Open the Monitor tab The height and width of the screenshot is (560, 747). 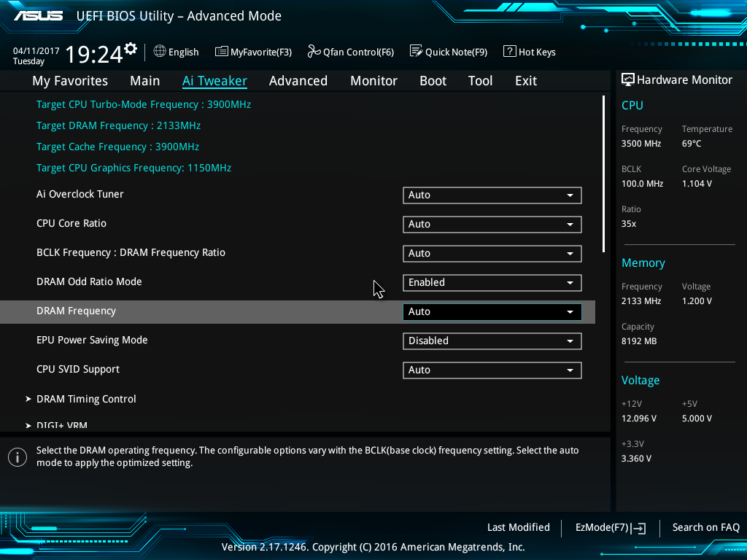pyautogui.click(x=374, y=80)
